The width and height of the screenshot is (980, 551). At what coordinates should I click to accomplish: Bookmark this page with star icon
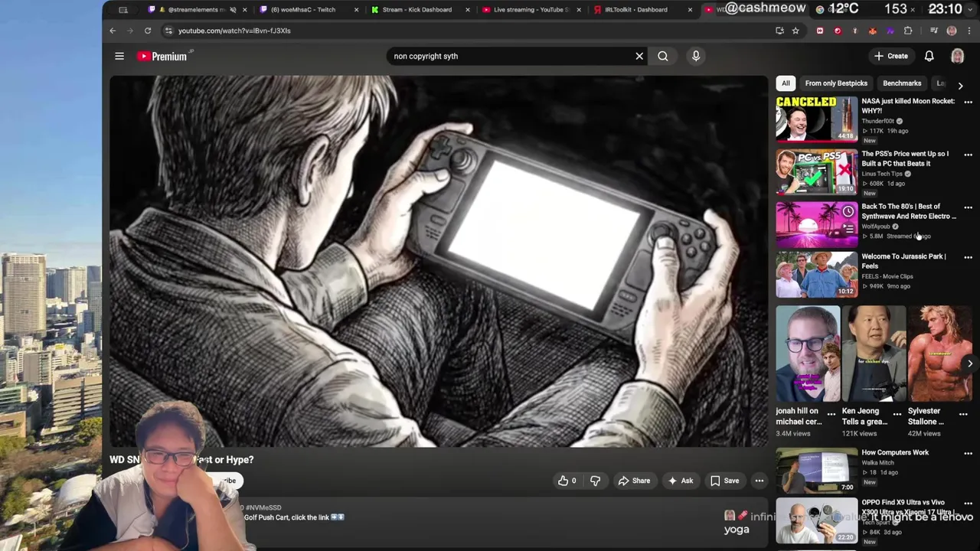point(795,31)
